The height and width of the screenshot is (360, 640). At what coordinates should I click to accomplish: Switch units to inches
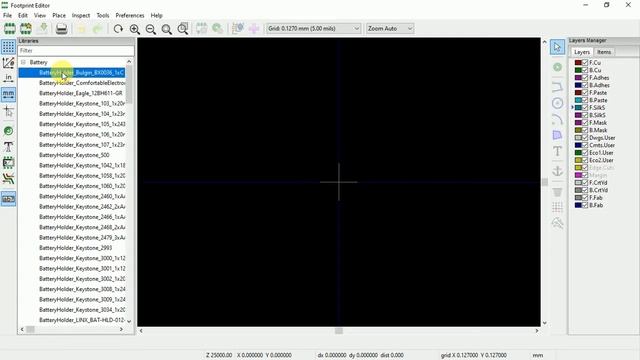tap(8, 78)
